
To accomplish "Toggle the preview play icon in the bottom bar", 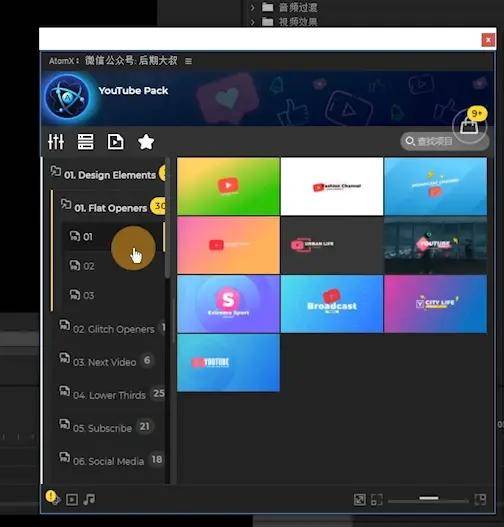I will (x=72, y=500).
